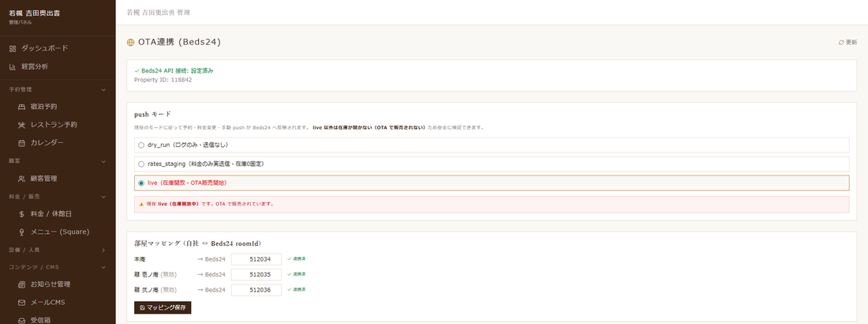The width and height of the screenshot is (868, 324).
Task: Click the 部屋マッピング section heading
Action: point(197,243)
